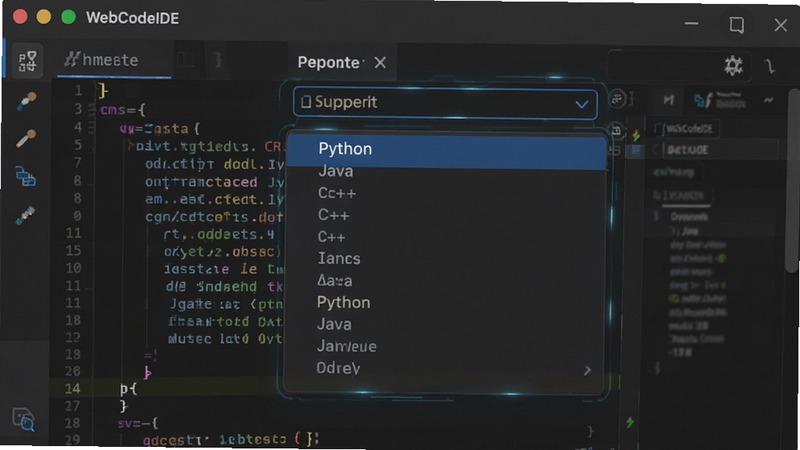The image size is (800, 450).
Task: Collapse the code fold arrow on line 5
Action: (131, 146)
